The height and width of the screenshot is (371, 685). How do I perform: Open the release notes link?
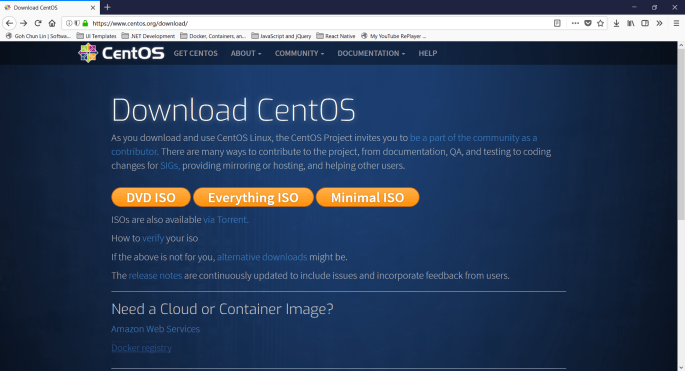[155, 276]
